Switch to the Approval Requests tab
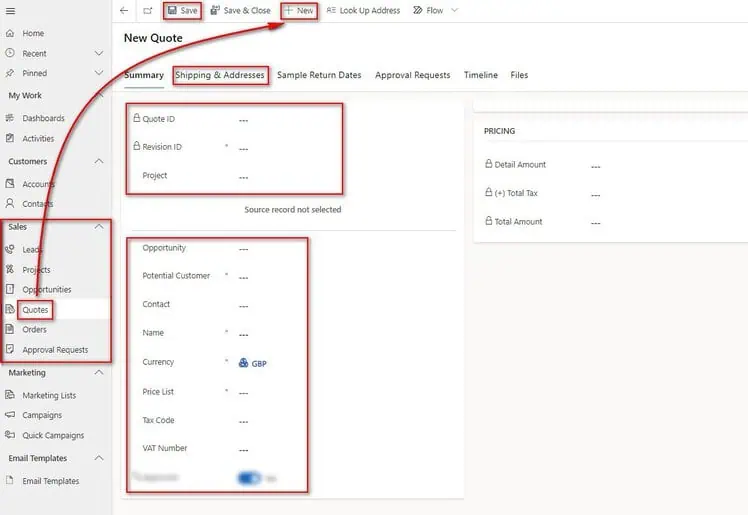Screen dimensions: 748x515 pyautogui.click(x=413, y=75)
